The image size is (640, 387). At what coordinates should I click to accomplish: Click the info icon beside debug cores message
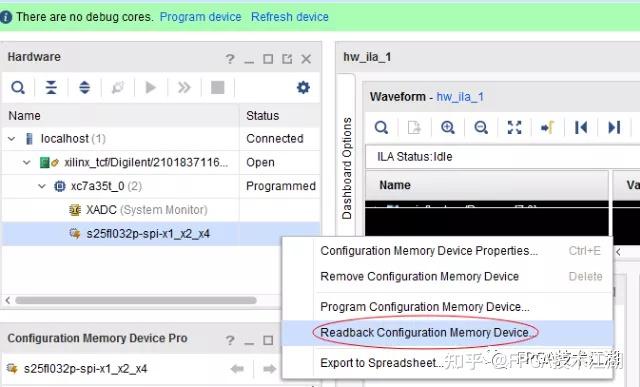coord(6,17)
